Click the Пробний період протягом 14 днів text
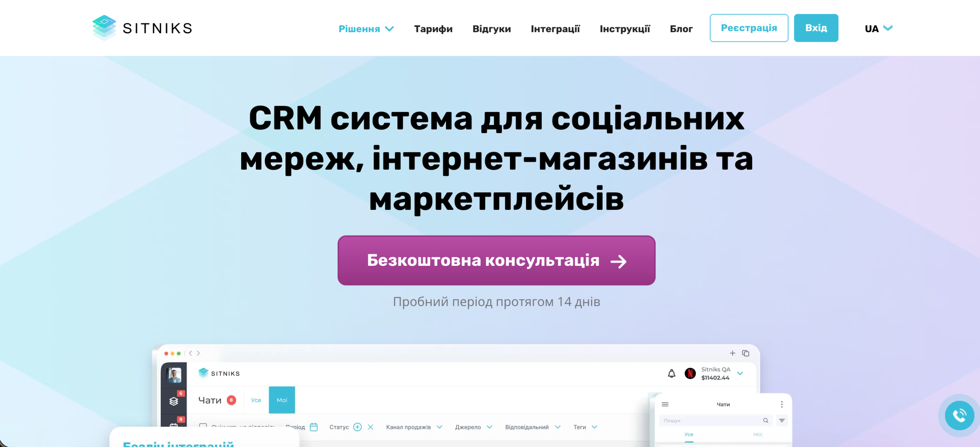The width and height of the screenshot is (980, 447). pos(496,302)
